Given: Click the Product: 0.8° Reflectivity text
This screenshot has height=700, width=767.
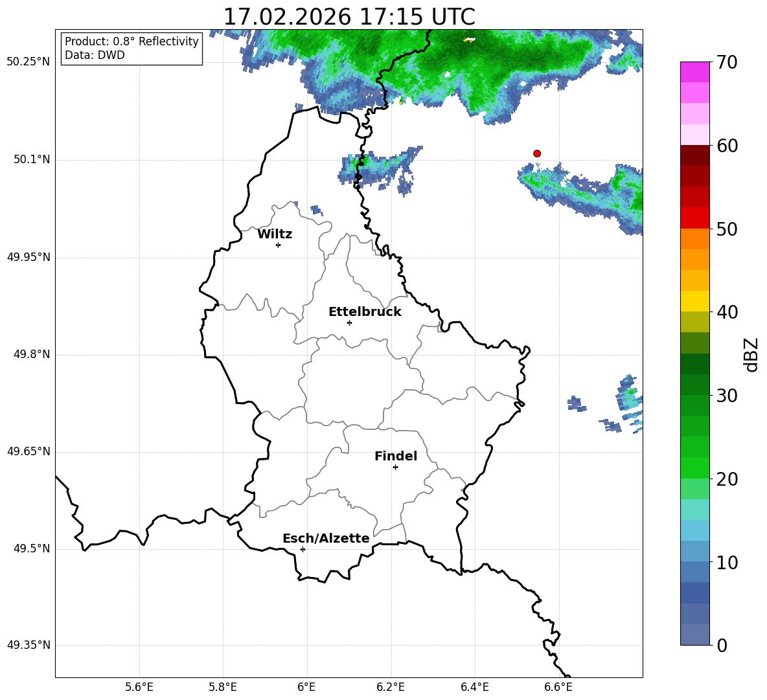Looking at the screenshot, I should pos(132,41).
